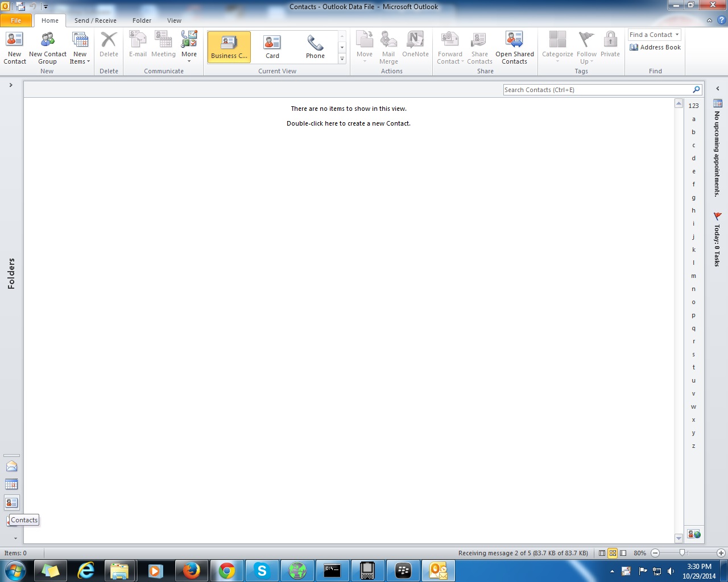Viewport: 728px width, 582px height.
Task: Click the Delete contact button
Action: (109, 45)
